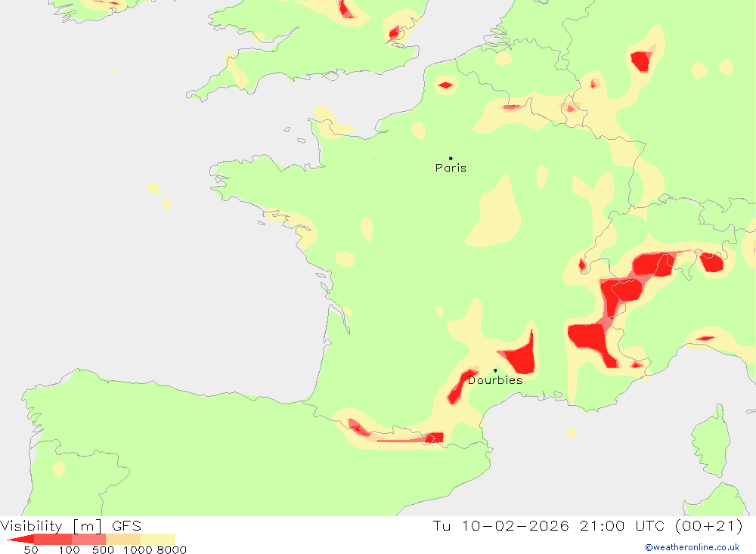Click the '(00+21)' forecast offset text

[709, 525]
